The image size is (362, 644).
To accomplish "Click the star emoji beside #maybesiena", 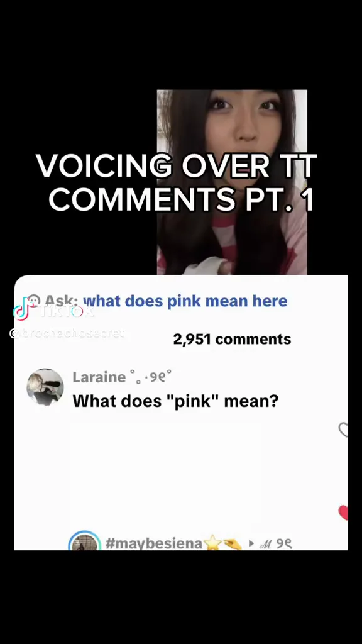I will coord(212,543).
